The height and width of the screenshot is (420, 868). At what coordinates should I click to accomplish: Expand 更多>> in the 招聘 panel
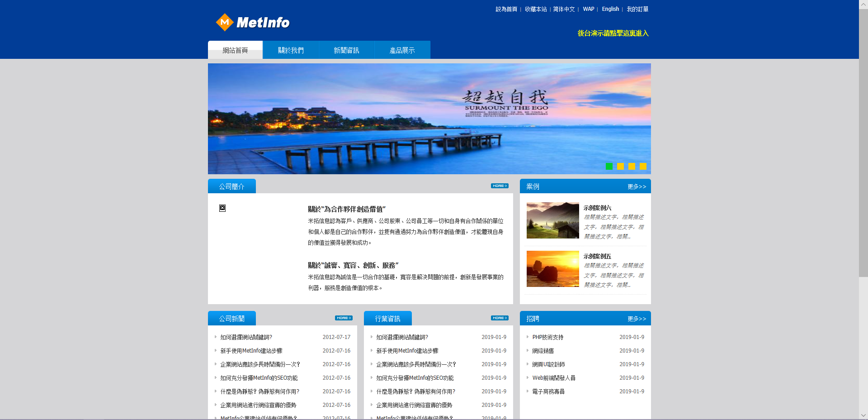point(637,319)
